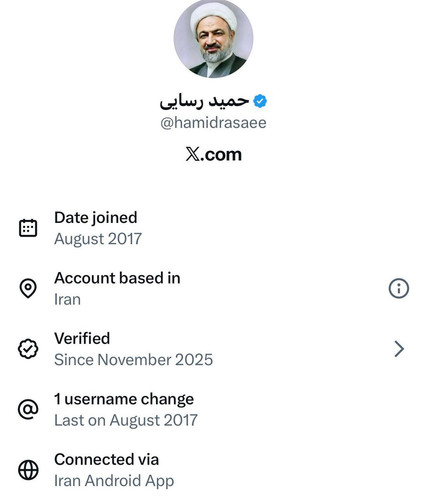
Task: Click the verified badge outline icon
Action: click(28, 349)
